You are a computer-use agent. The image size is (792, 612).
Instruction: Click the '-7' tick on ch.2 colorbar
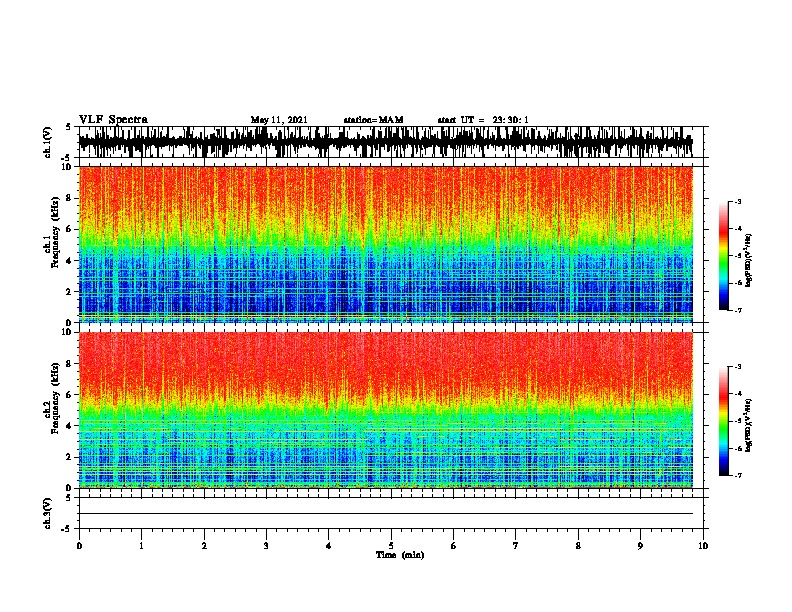click(737, 475)
